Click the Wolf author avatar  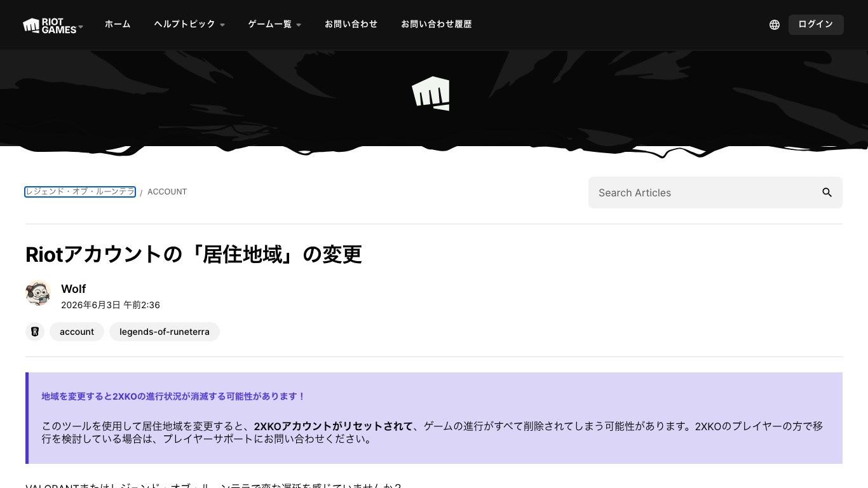click(38, 293)
